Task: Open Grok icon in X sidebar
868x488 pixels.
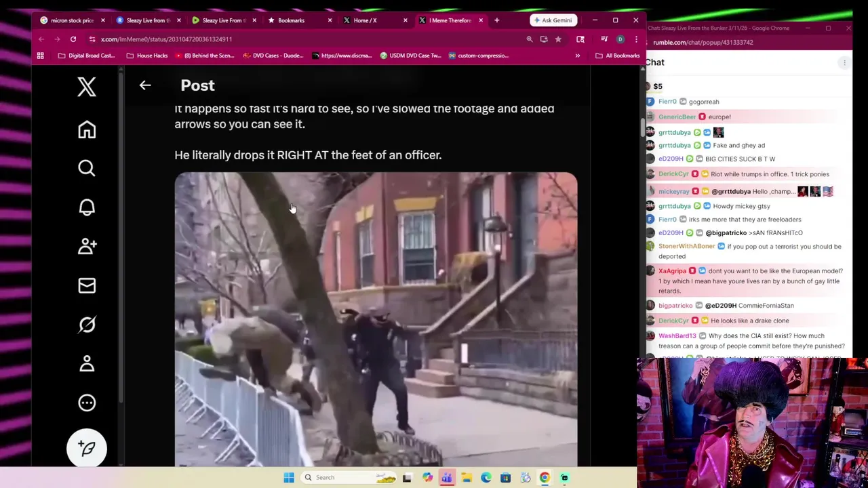Action: click(87, 325)
